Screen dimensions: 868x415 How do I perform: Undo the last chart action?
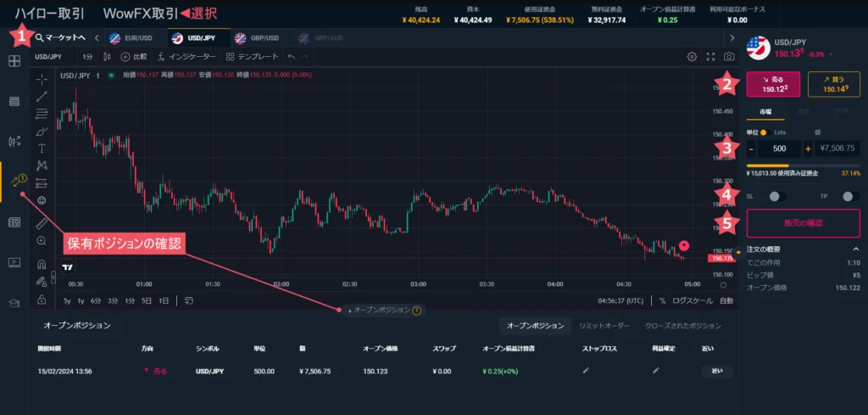click(x=292, y=57)
